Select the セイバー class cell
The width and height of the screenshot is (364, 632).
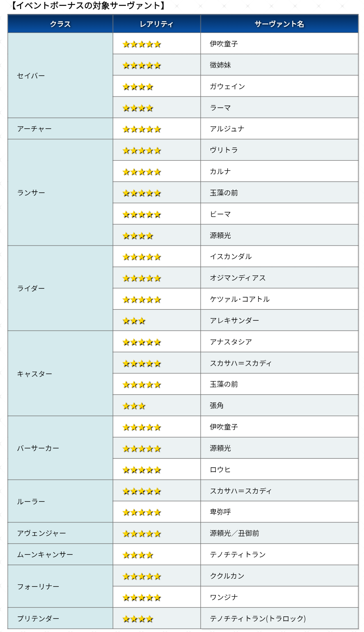[x=60, y=76]
